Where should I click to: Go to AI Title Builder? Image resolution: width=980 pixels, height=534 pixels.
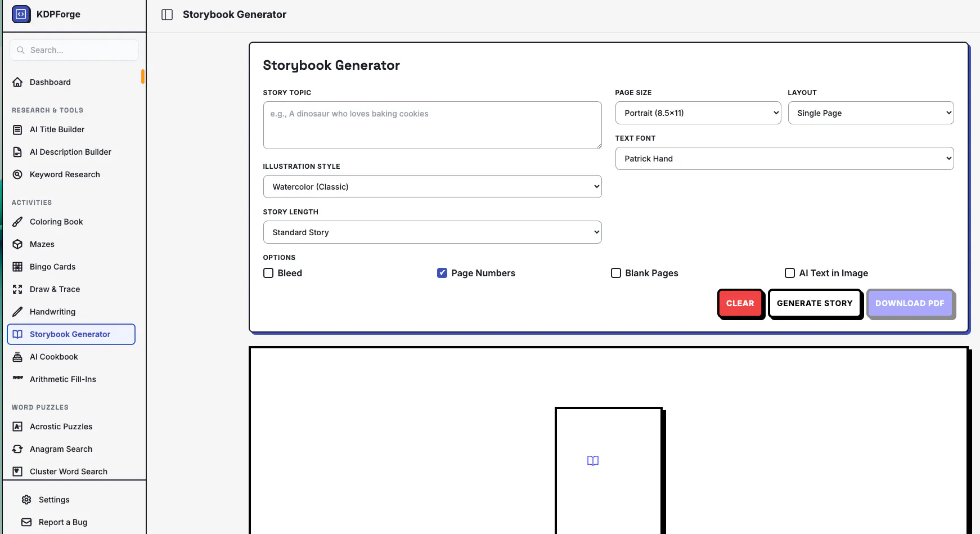click(71, 129)
